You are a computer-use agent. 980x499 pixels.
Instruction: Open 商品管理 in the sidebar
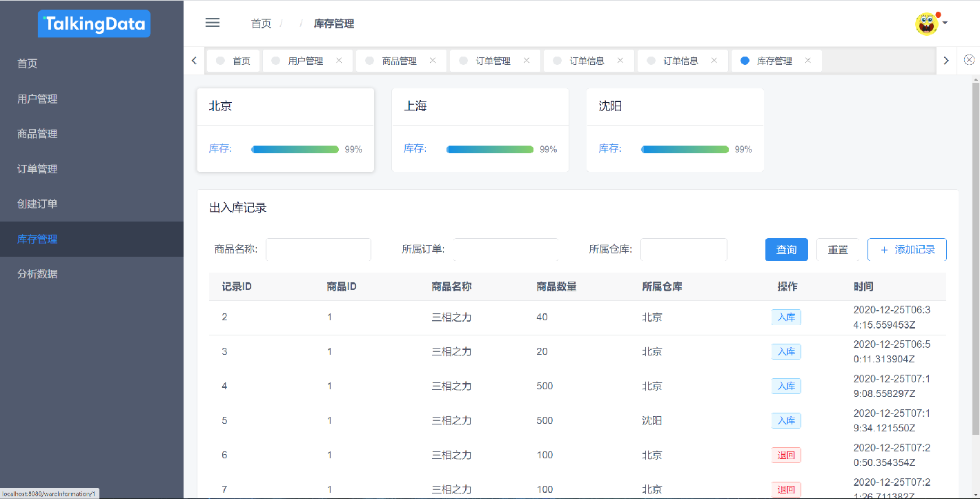tap(92, 134)
